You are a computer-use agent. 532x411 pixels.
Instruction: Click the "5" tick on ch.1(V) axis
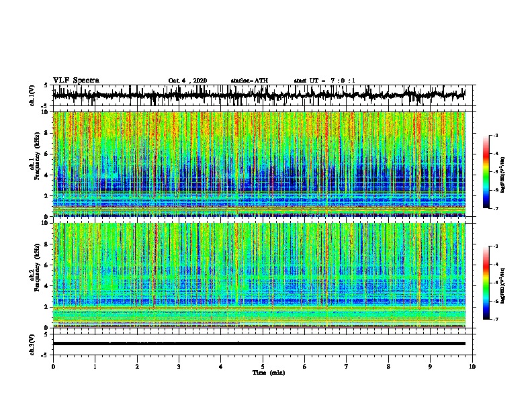(46, 85)
